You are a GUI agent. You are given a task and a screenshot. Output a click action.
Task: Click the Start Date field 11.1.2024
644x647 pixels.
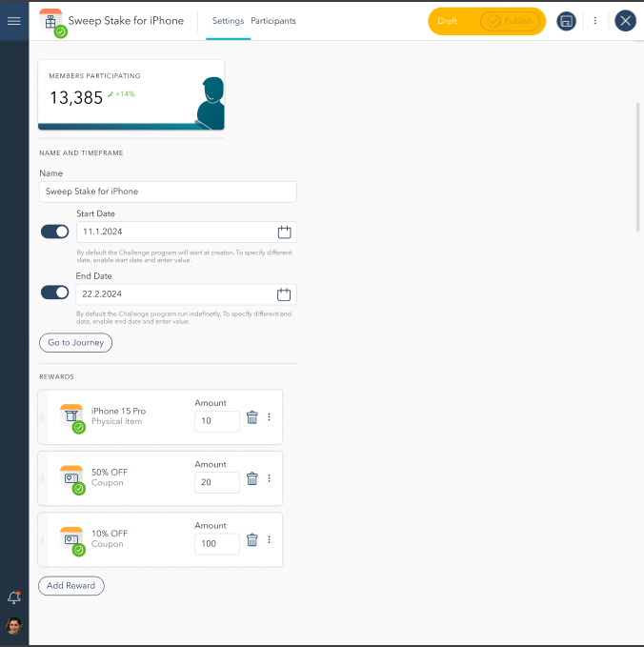[187, 232]
